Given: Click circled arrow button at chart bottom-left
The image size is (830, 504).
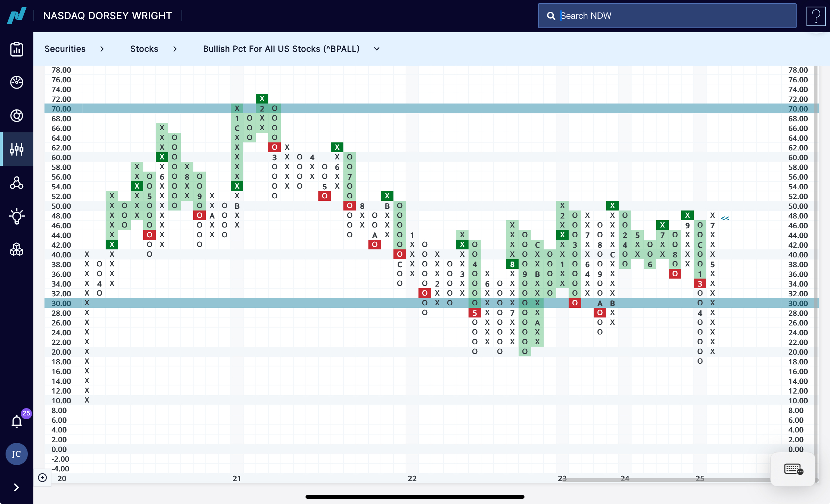Looking at the screenshot, I should [x=42, y=478].
